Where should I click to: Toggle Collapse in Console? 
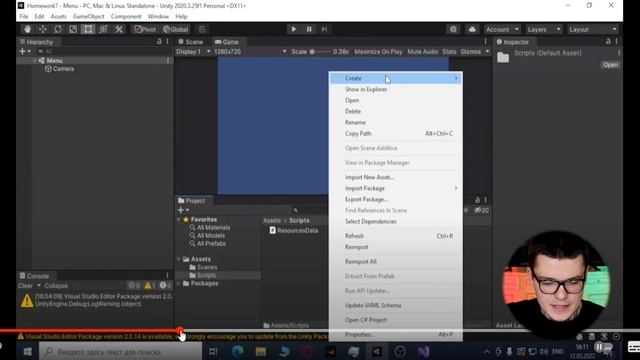point(56,286)
